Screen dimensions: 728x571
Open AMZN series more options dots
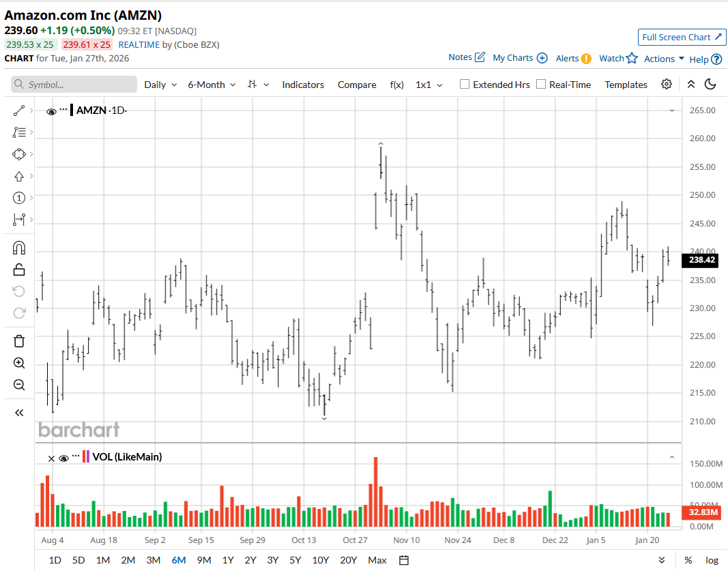tap(63, 110)
